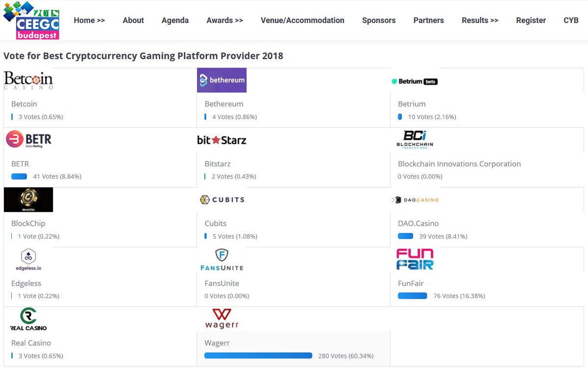Open the Register page
The width and height of the screenshot is (588, 372).
click(x=531, y=21)
